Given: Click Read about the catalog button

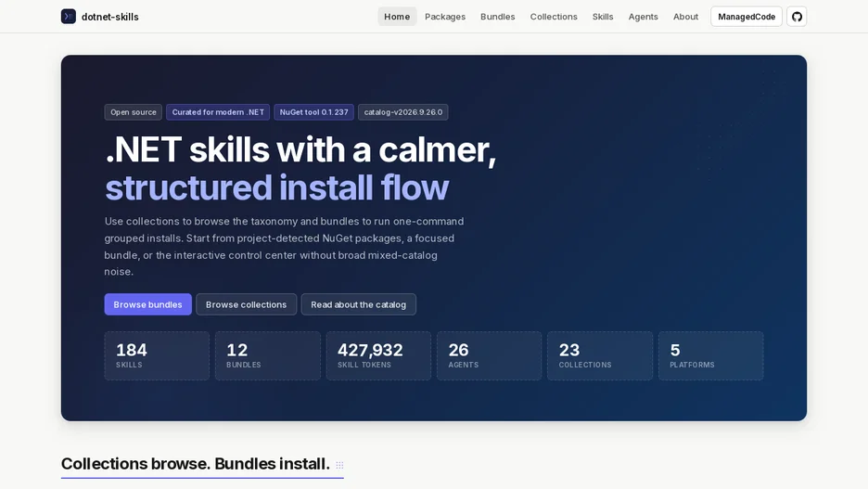Looking at the screenshot, I should pos(358,304).
